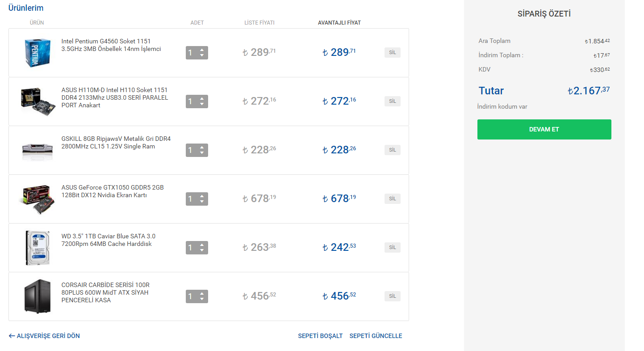This screenshot has width=644, height=351.
Task: Increase quantity of Intel Pentium G4560
Action: point(202,50)
